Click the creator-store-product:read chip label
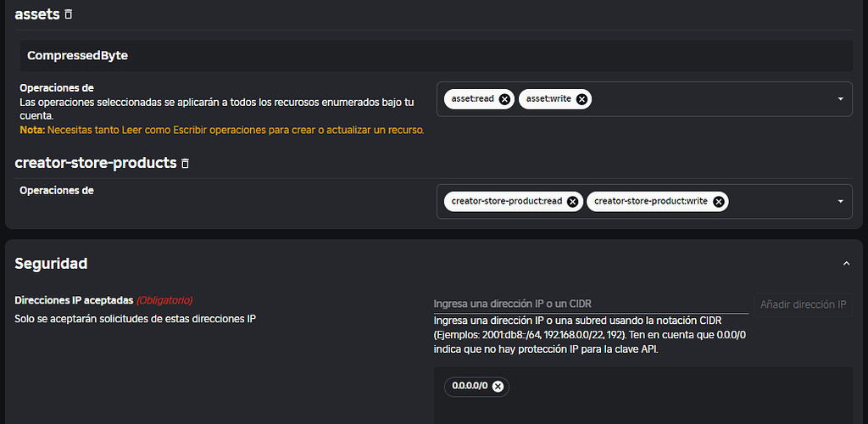This screenshot has height=424, width=868. [507, 202]
